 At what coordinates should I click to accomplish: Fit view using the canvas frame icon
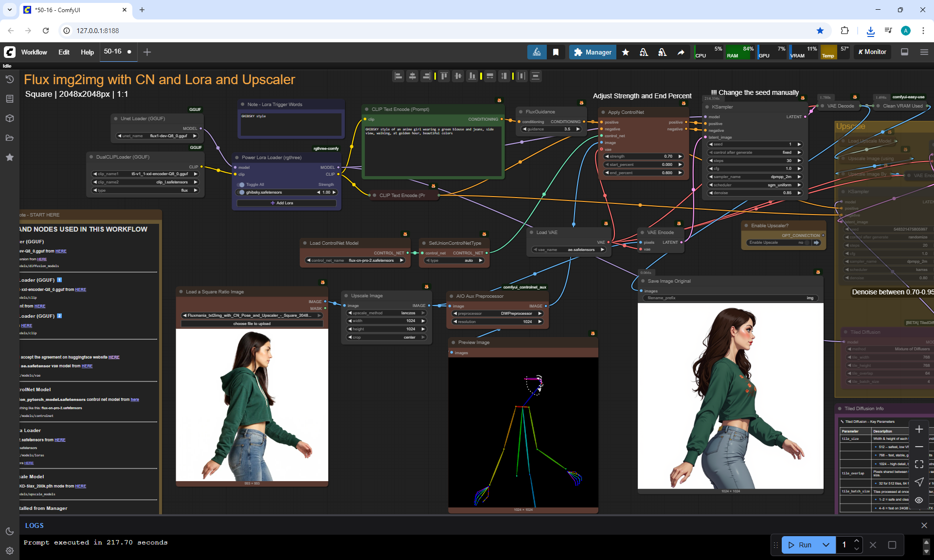[918, 464]
